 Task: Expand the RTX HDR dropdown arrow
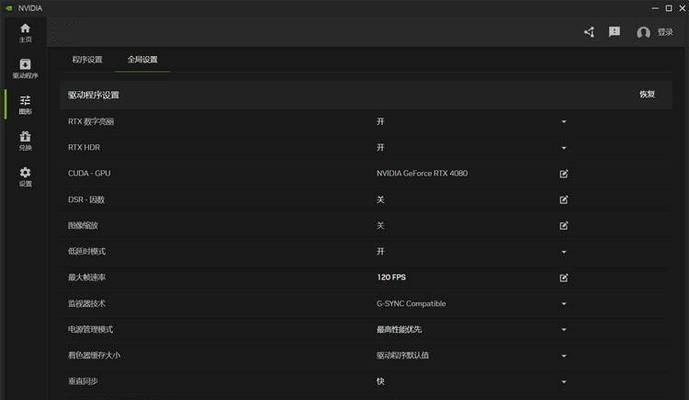pyautogui.click(x=564, y=148)
